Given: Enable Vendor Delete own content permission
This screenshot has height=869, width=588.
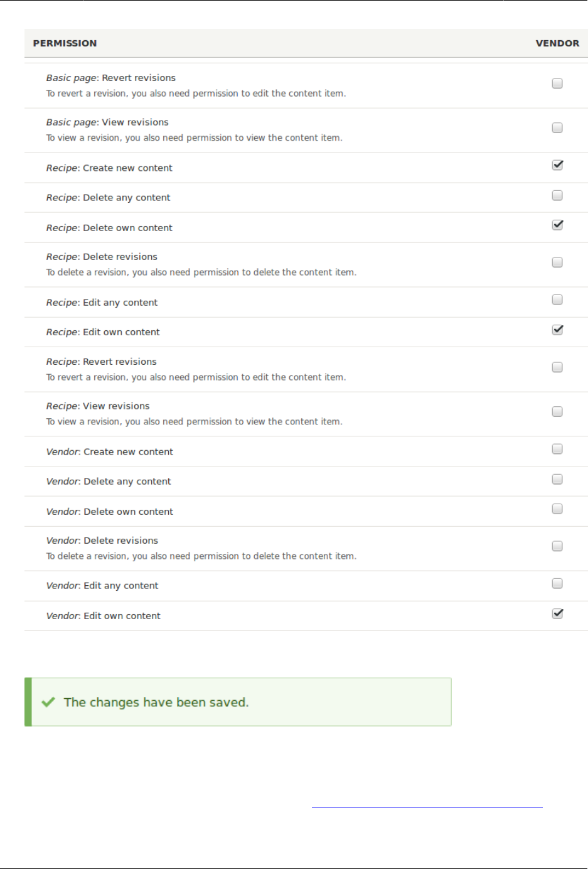Looking at the screenshot, I should pos(557,509).
